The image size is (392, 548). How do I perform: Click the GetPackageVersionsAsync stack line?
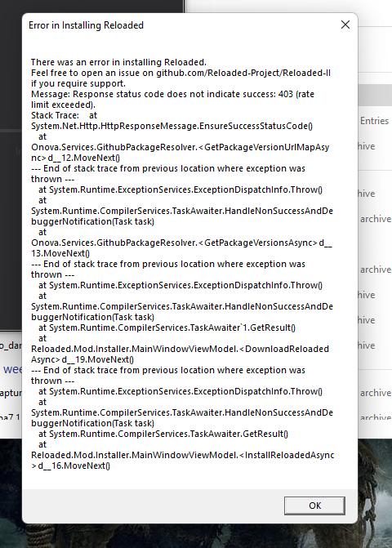pyautogui.click(x=181, y=247)
